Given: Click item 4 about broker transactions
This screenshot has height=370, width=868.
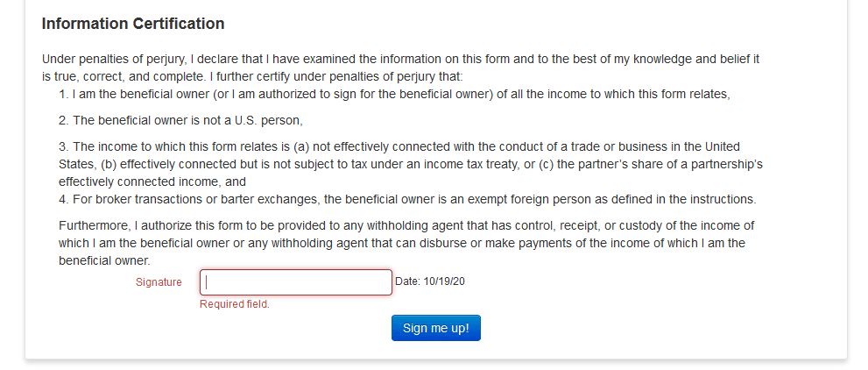Looking at the screenshot, I should point(407,199).
